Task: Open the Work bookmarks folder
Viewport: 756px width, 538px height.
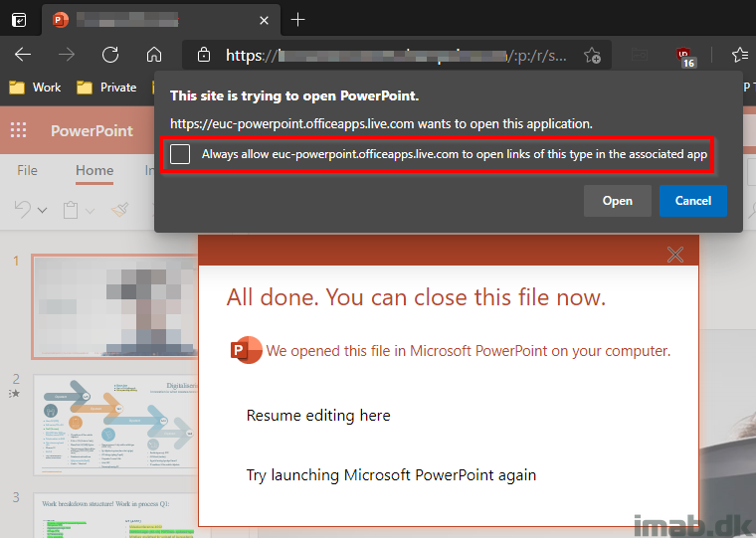Action: pyautogui.click(x=35, y=88)
